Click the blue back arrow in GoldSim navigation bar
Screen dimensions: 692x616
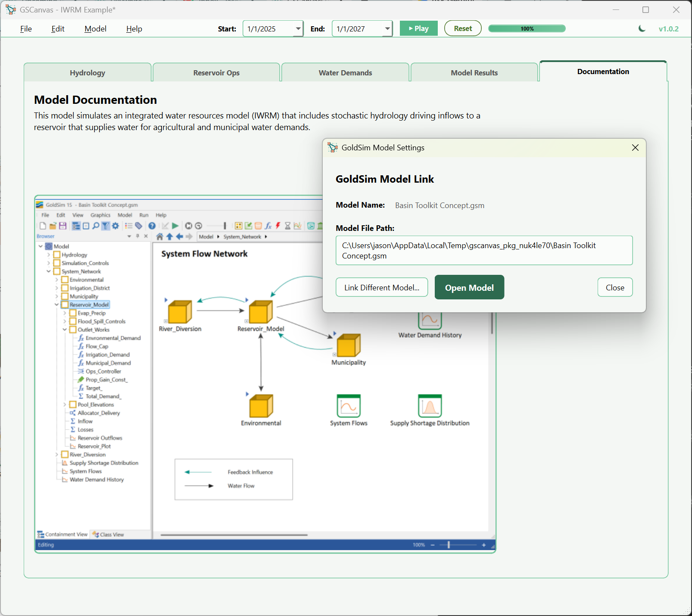coord(179,236)
